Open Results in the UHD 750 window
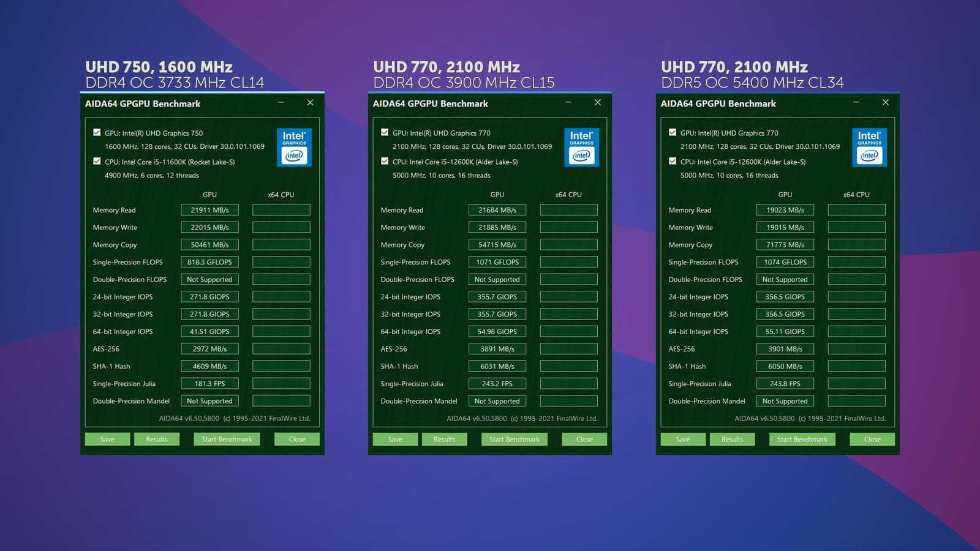 click(x=157, y=439)
